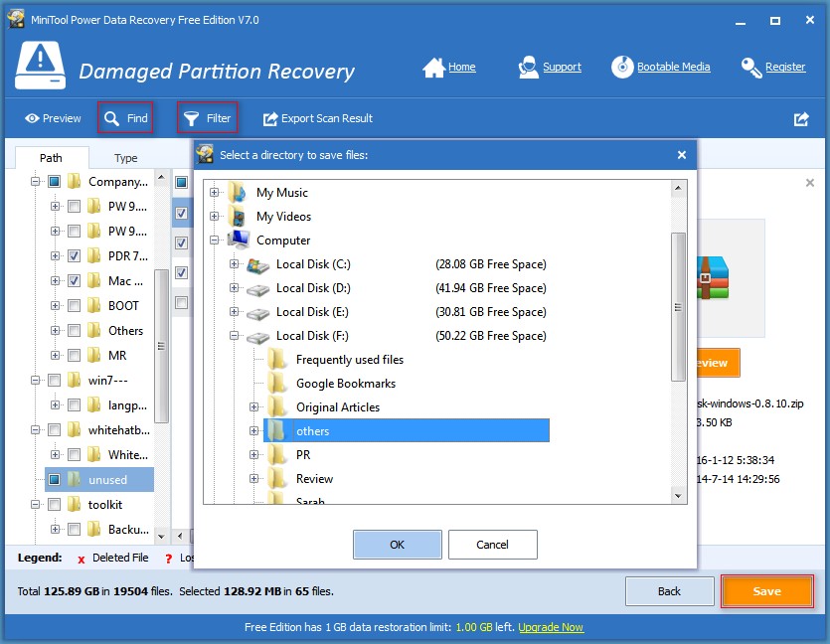The height and width of the screenshot is (644, 830).
Task: Open the Support link
Action: [563, 68]
